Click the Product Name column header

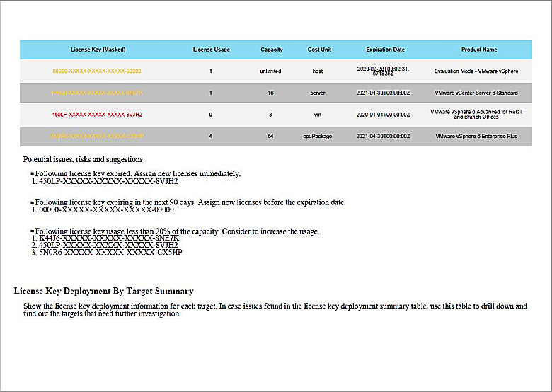(x=478, y=50)
